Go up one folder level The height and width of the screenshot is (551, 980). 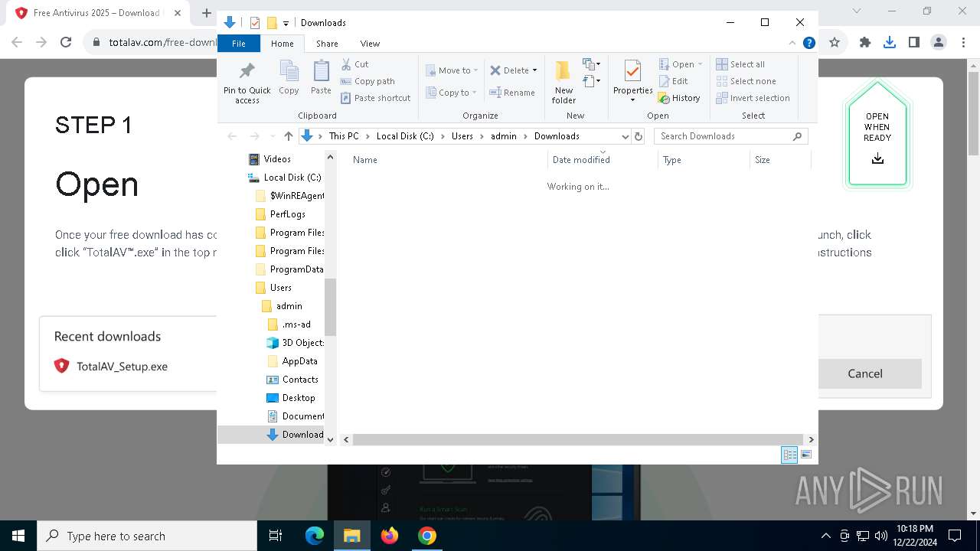point(288,136)
